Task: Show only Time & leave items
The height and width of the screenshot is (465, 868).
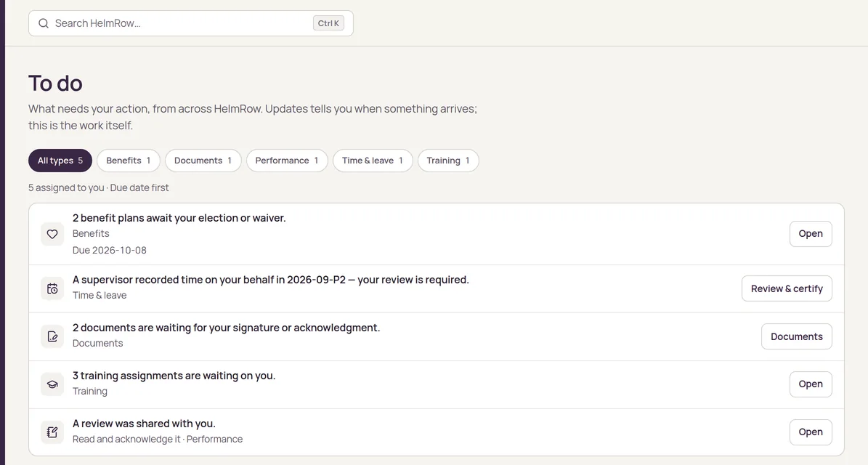Action: click(373, 161)
